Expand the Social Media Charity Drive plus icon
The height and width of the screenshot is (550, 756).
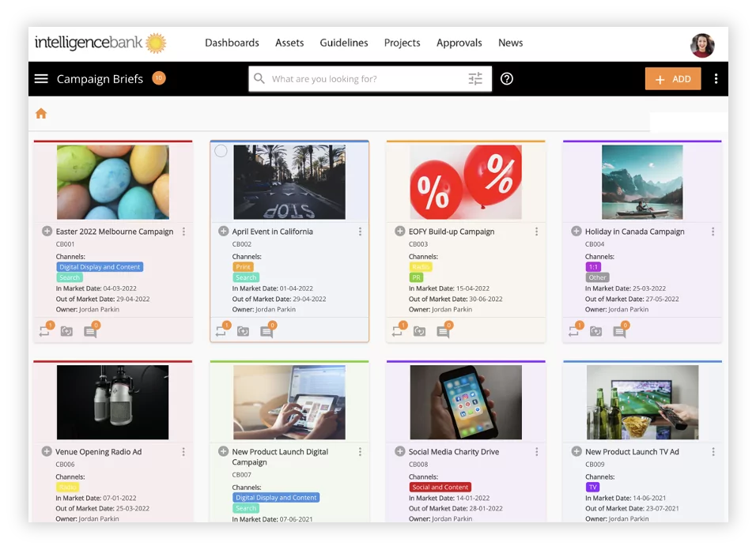(399, 451)
